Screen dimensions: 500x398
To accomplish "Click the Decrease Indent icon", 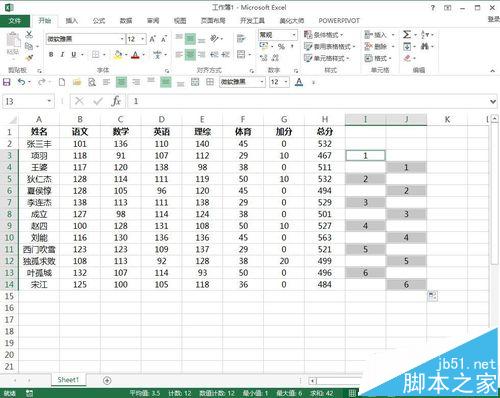I will pos(214,54).
